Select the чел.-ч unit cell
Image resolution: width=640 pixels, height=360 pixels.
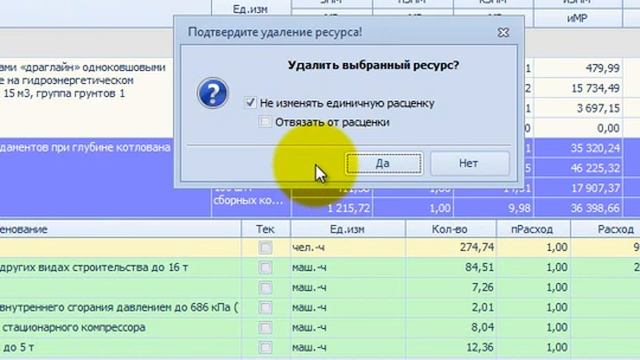coord(348,247)
